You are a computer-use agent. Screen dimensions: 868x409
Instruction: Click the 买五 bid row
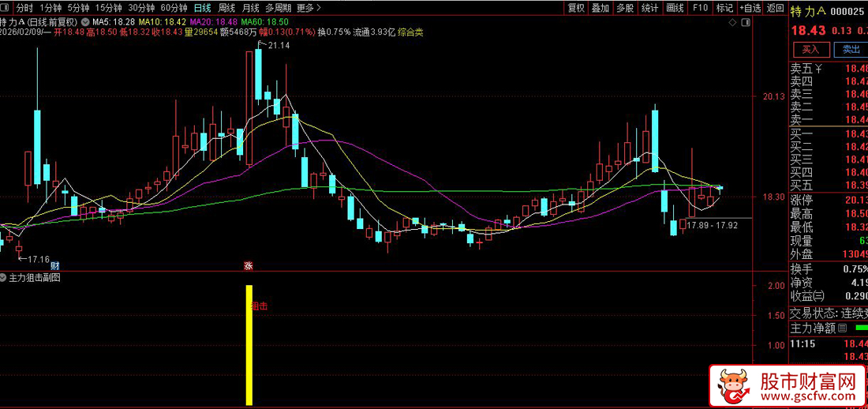829,185
